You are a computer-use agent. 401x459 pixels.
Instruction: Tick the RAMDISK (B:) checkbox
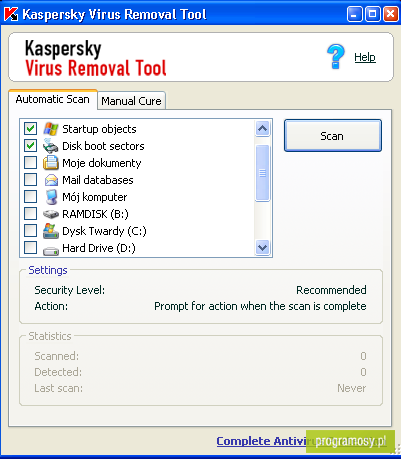30,214
